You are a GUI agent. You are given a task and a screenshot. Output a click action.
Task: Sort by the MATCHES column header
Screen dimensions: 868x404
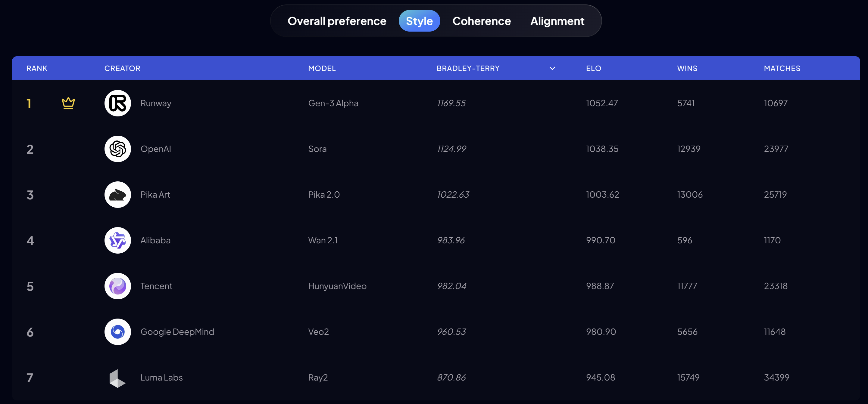[782, 68]
